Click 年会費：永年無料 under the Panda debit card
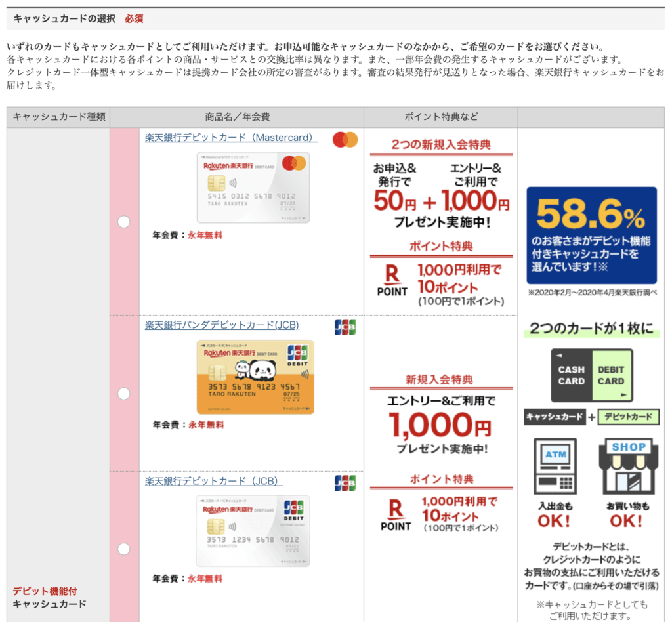Screen dimensions: 672x622 pos(188,425)
